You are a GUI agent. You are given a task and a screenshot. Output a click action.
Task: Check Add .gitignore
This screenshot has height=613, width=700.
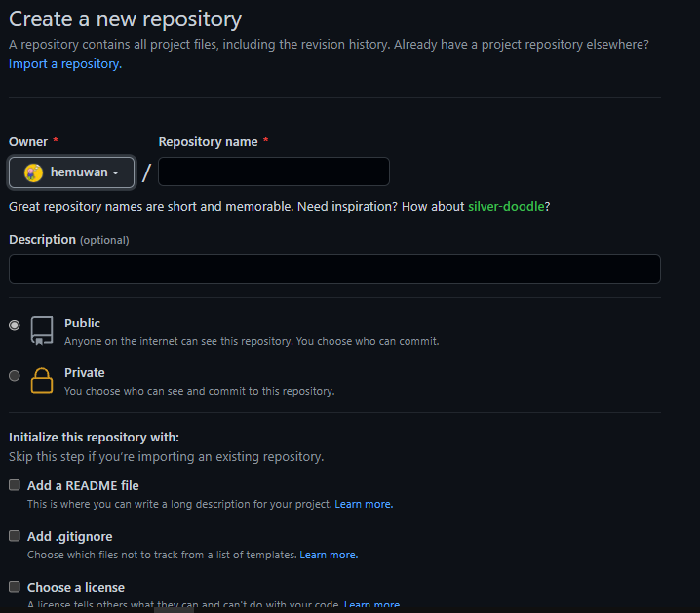coord(15,536)
